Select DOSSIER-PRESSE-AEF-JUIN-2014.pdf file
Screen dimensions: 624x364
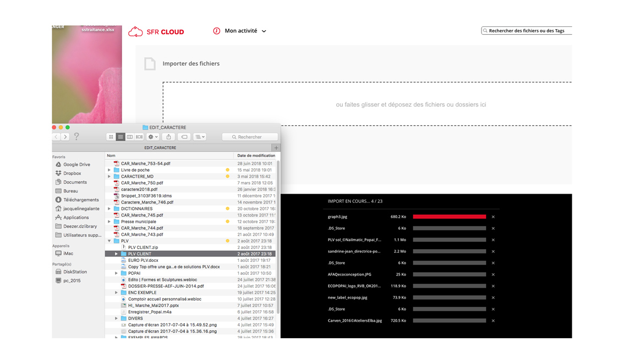coord(190,286)
